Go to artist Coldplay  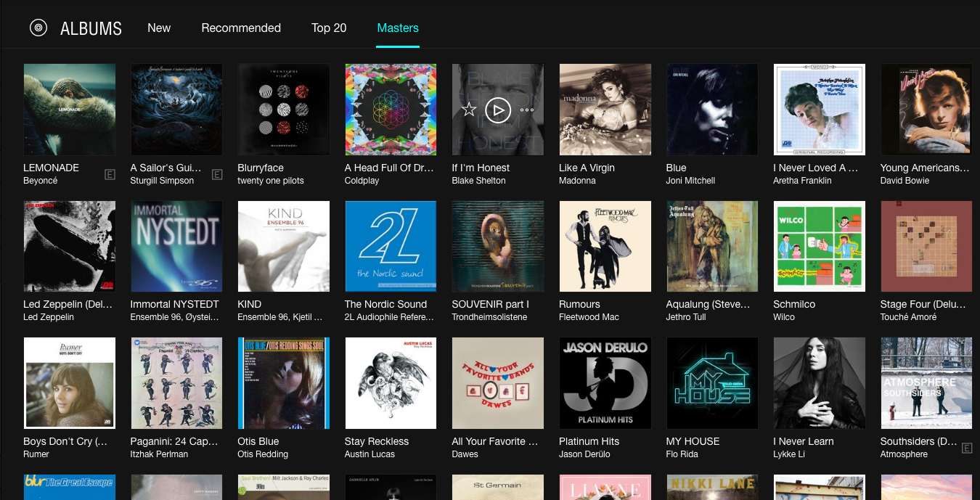tap(362, 181)
